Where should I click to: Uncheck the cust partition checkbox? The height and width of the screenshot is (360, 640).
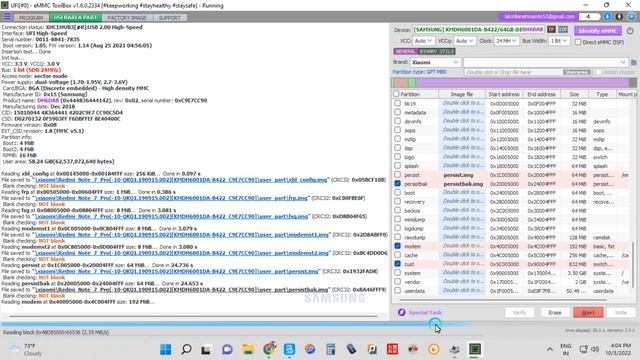[x=398, y=264]
